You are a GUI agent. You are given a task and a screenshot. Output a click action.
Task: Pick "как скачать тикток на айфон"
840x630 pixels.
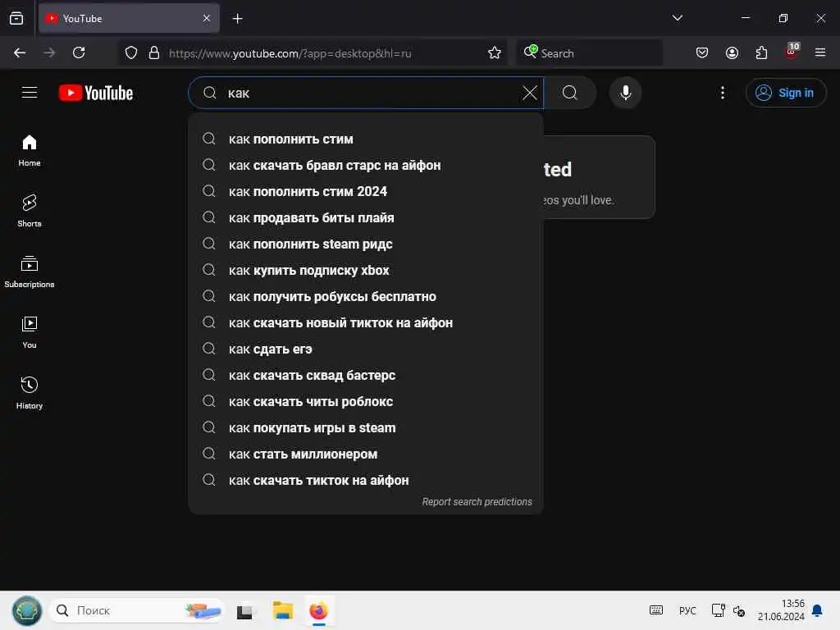366,480
